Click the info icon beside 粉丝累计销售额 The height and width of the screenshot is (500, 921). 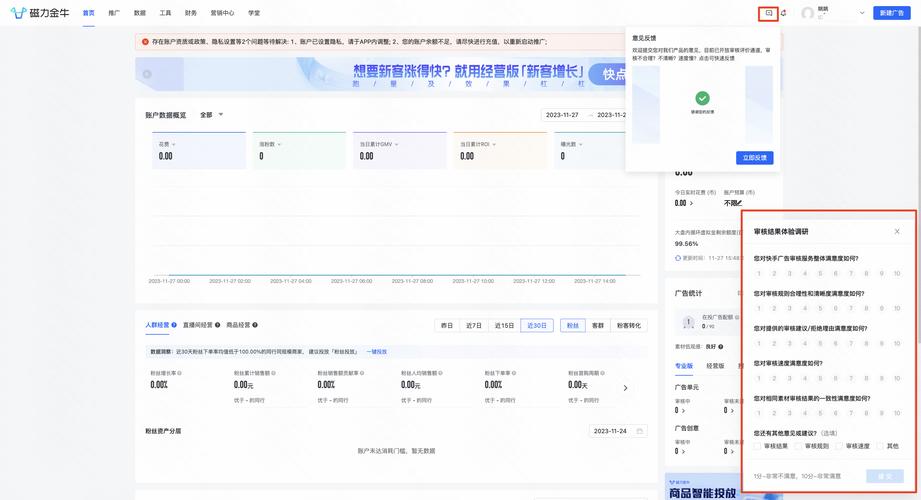274,373
